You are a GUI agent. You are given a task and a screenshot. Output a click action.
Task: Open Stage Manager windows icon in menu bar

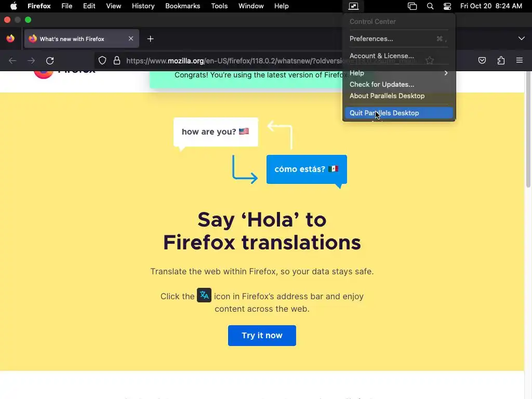coord(412,6)
